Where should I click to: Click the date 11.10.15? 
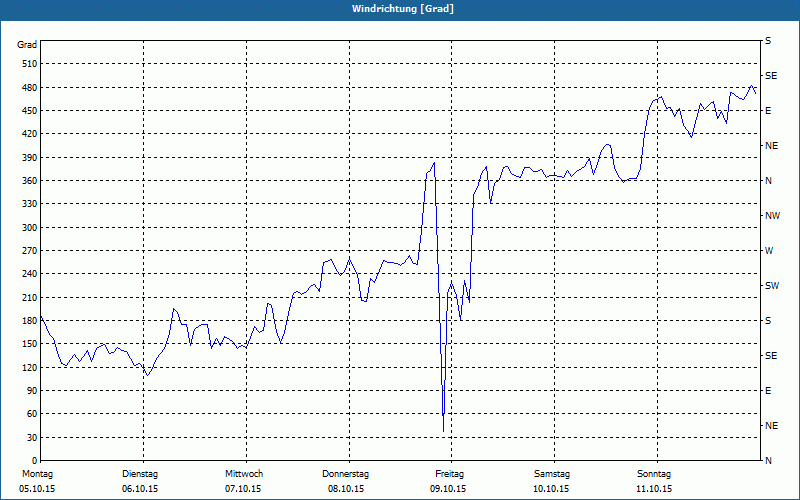[x=654, y=489]
